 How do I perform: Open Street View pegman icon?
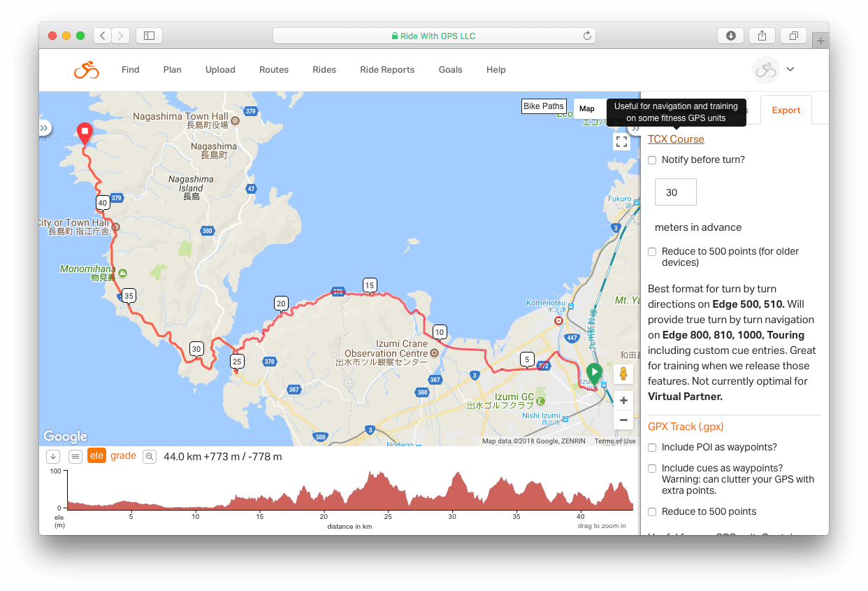pyautogui.click(x=623, y=374)
